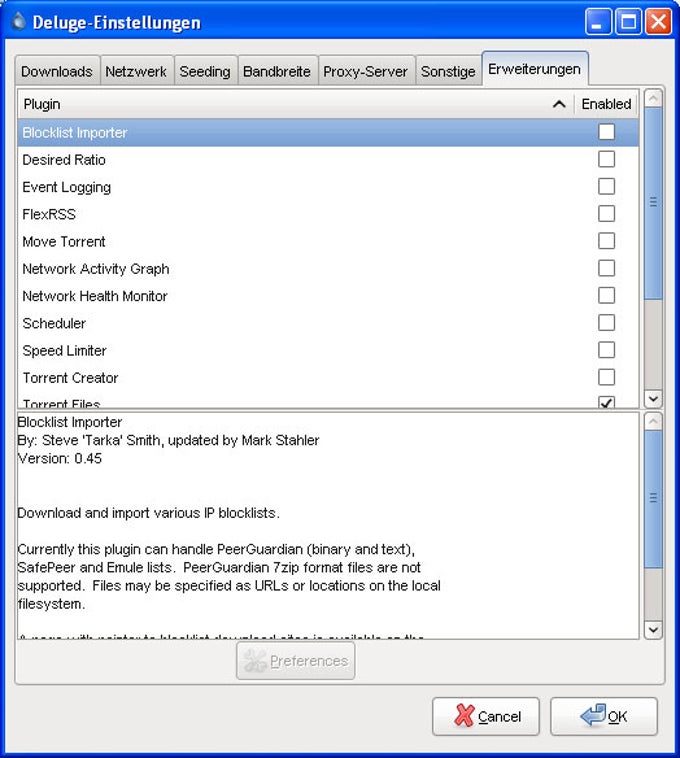Click the description pane scrollbar thumb
680x758 pixels.
(x=653, y=499)
